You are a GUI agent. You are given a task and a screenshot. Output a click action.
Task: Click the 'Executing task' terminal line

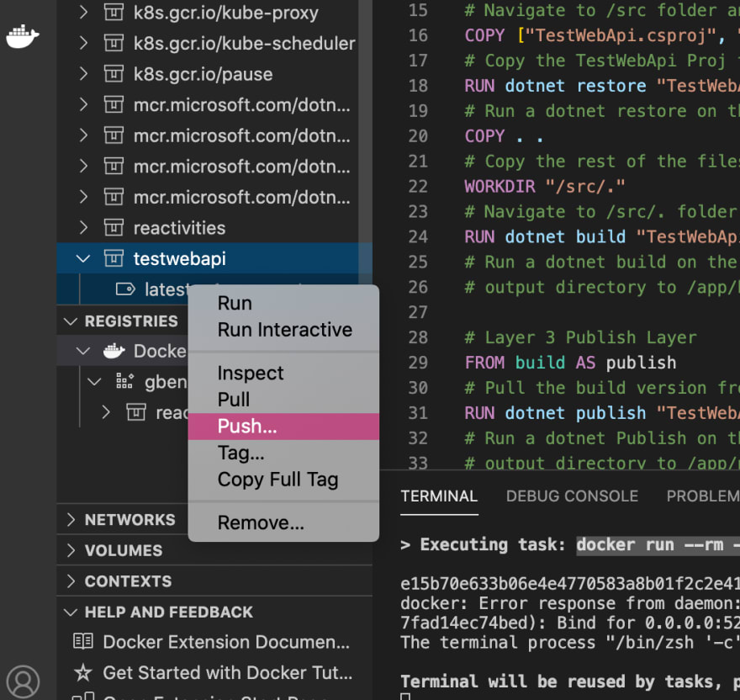pyautogui.click(x=569, y=544)
